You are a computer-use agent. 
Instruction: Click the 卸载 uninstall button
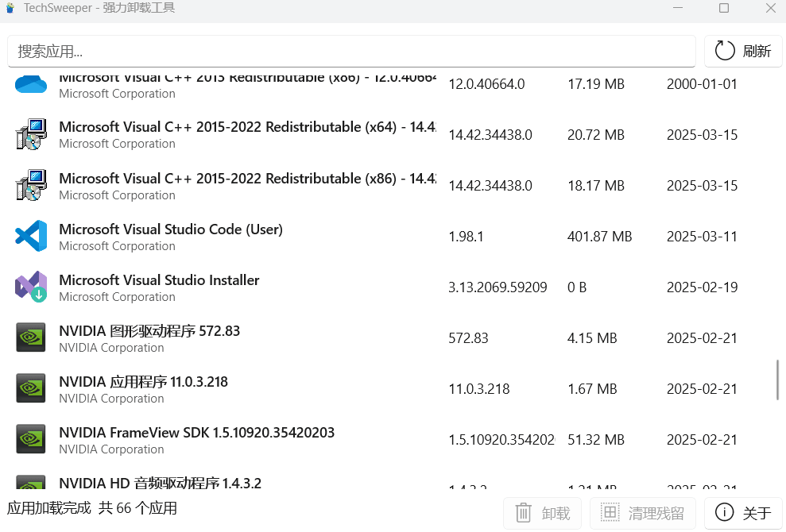click(x=542, y=513)
